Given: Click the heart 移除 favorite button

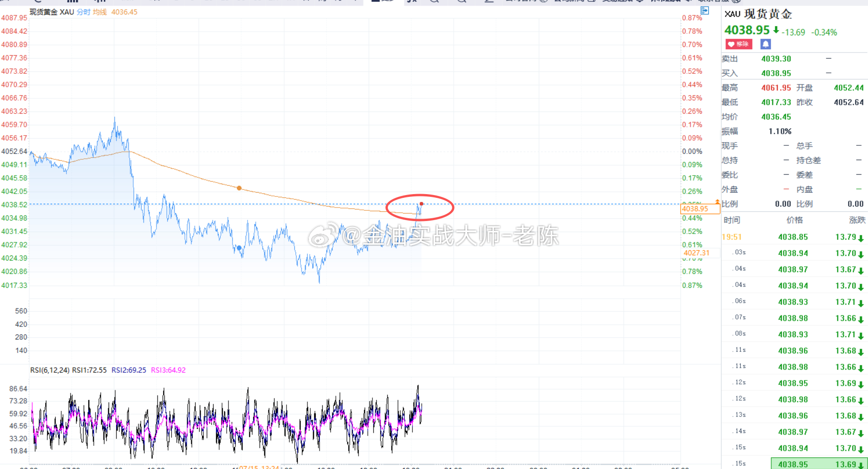Looking at the screenshot, I should click(738, 44).
